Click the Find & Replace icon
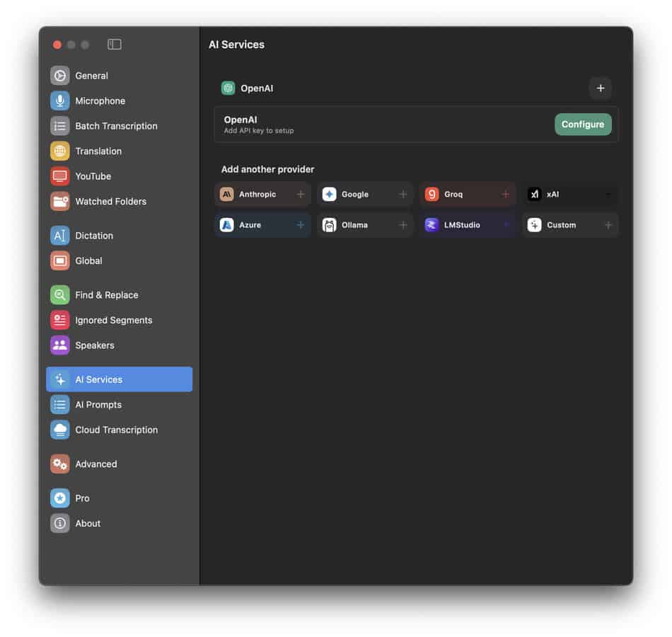 pyautogui.click(x=60, y=295)
